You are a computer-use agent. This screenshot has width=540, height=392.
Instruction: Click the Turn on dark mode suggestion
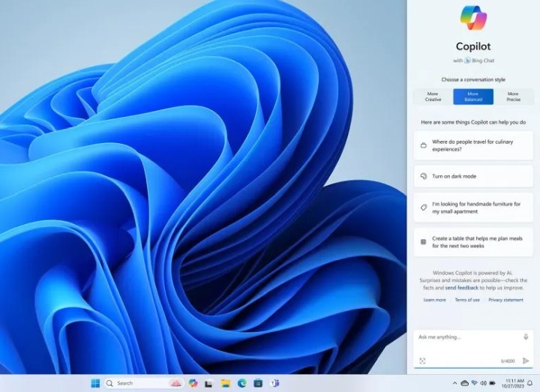473,176
